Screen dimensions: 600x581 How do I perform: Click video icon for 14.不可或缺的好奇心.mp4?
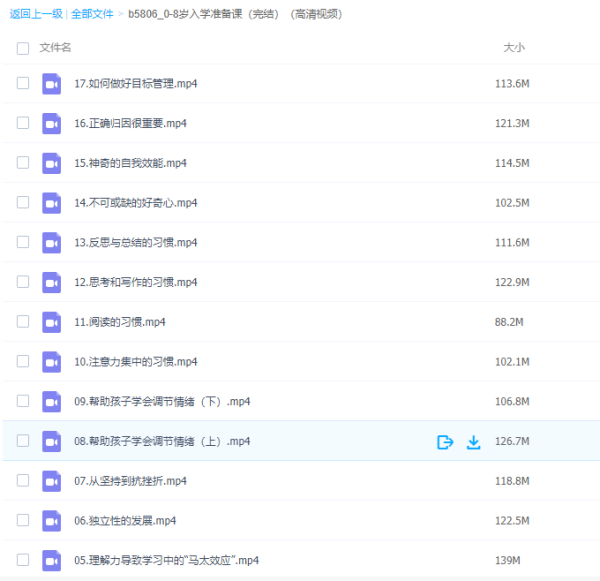52,203
